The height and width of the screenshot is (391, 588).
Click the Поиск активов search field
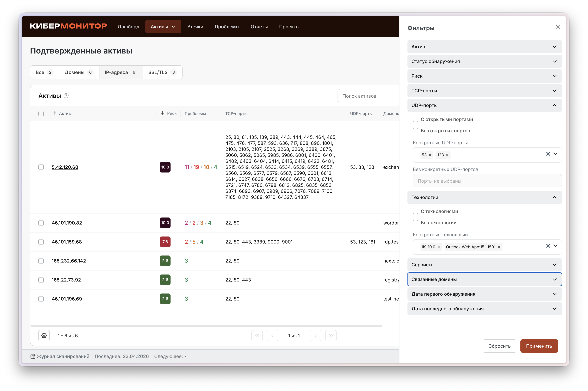coord(367,96)
